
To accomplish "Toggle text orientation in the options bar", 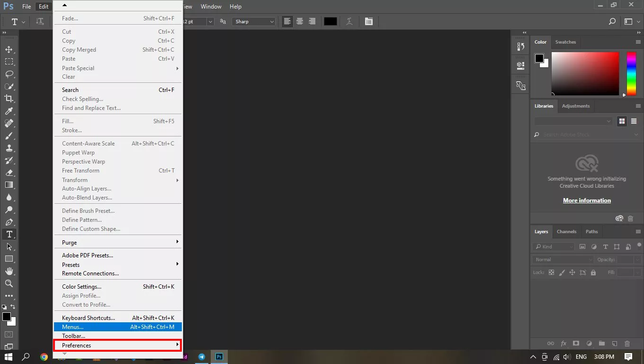I will [40, 21].
